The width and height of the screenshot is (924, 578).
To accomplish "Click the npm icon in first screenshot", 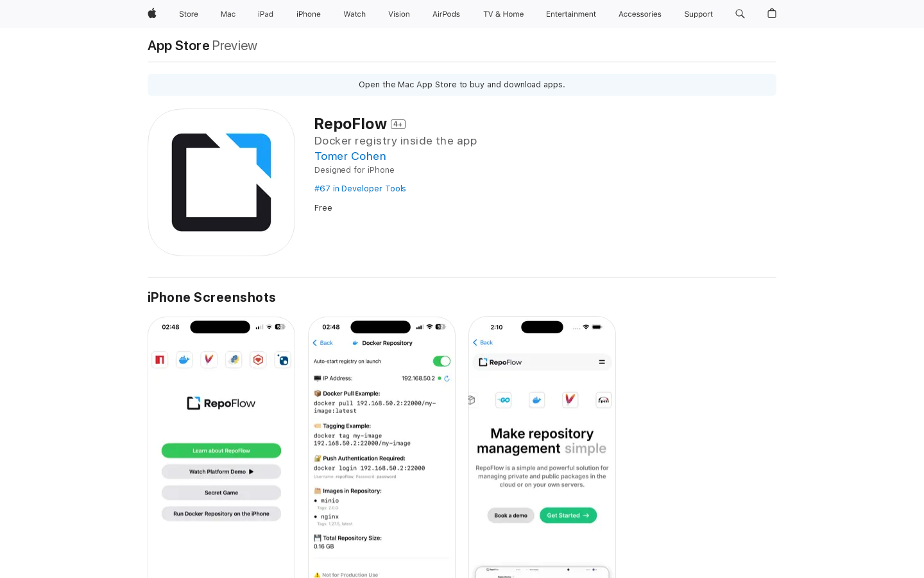I will pyautogui.click(x=160, y=360).
